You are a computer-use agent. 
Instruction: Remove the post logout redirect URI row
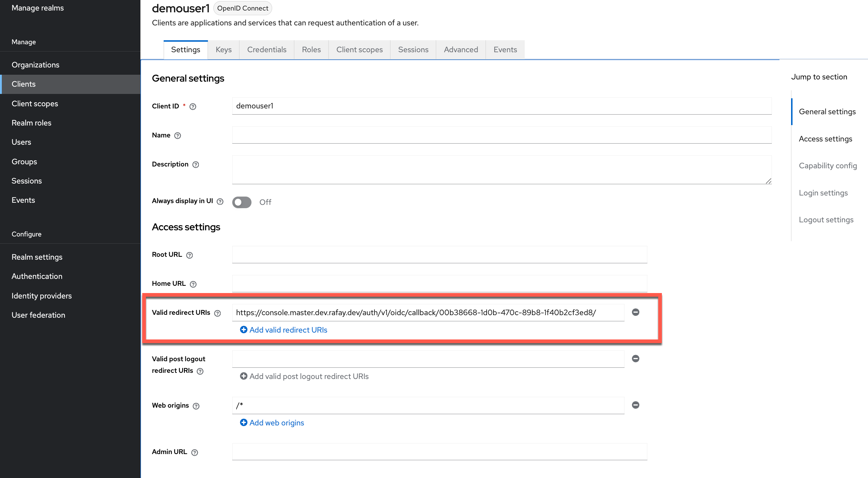point(635,359)
